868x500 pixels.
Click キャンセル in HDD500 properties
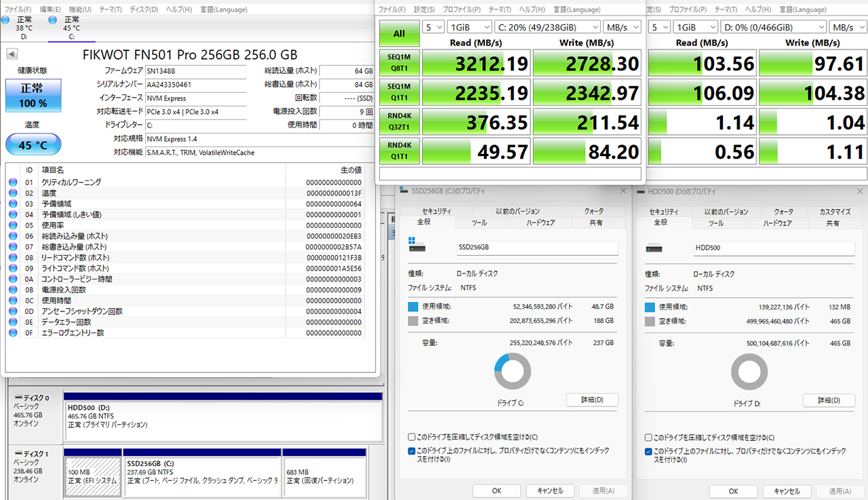pos(787,491)
